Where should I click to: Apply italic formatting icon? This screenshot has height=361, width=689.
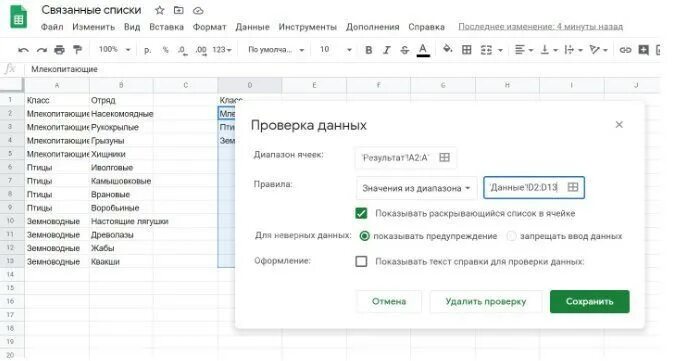pos(387,50)
